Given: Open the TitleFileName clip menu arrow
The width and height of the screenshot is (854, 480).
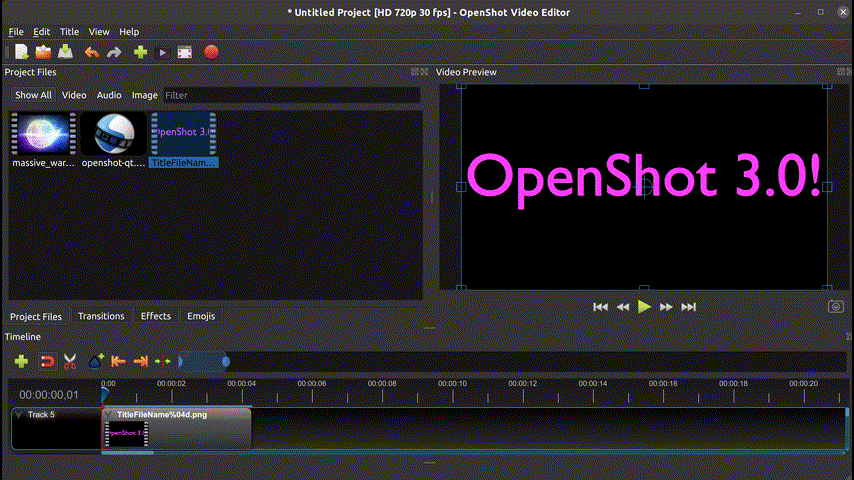Looking at the screenshot, I should coord(108,414).
